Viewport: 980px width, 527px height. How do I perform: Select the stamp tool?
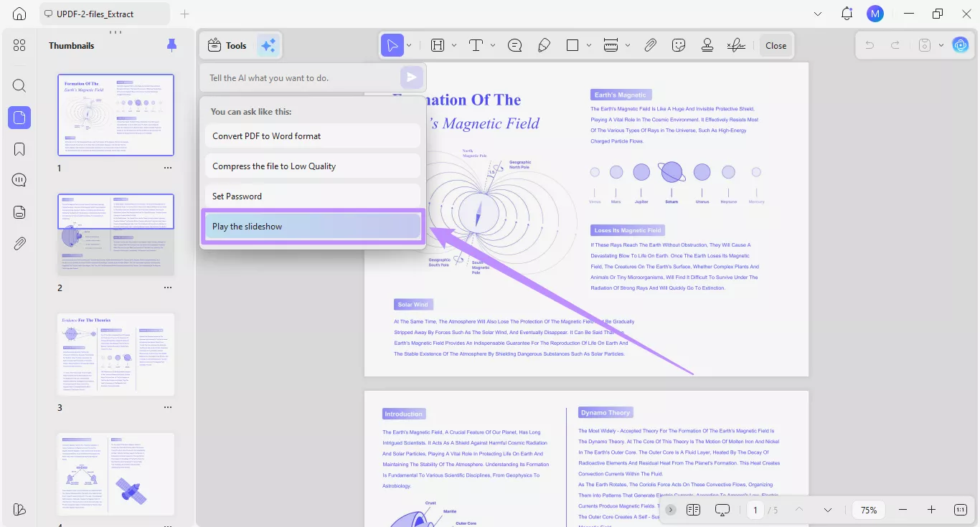click(707, 45)
